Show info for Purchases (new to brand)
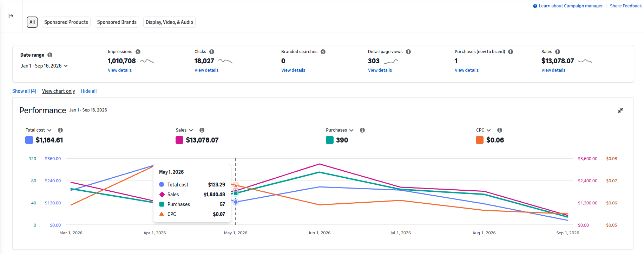The width and height of the screenshot is (644, 254). pyautogui.click(x=511, y=52)
